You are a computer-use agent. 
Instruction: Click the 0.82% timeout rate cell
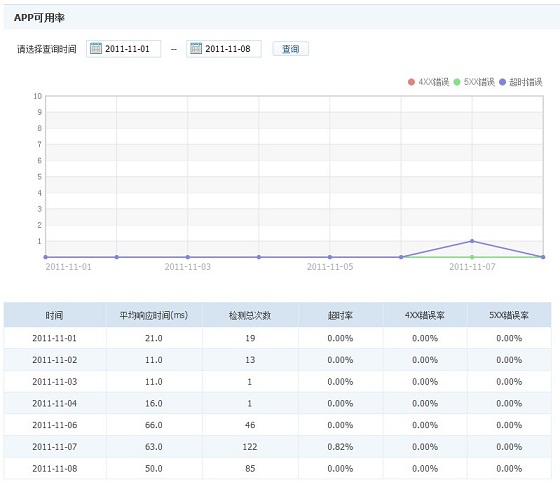tap(340, 447)
